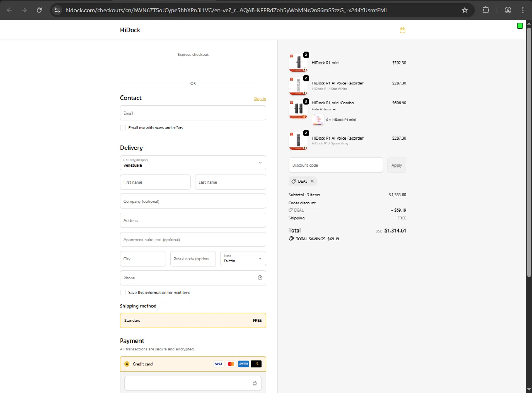Viewport: 532px width, 393px height.
Task: Check 'Email me with news and offers'
Action: 123,128
